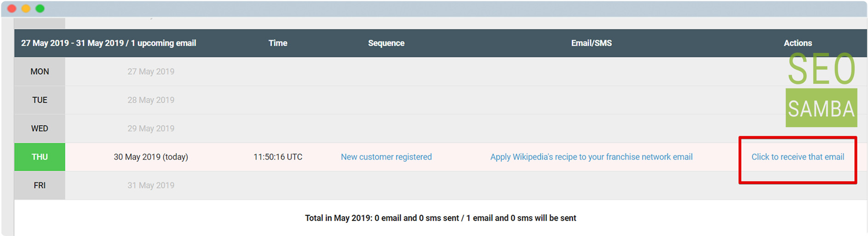Click the 'Total in May 2019' summary text
Image resolution: width=868 pixels, height=236 pixels.
(x=441, y=218)
